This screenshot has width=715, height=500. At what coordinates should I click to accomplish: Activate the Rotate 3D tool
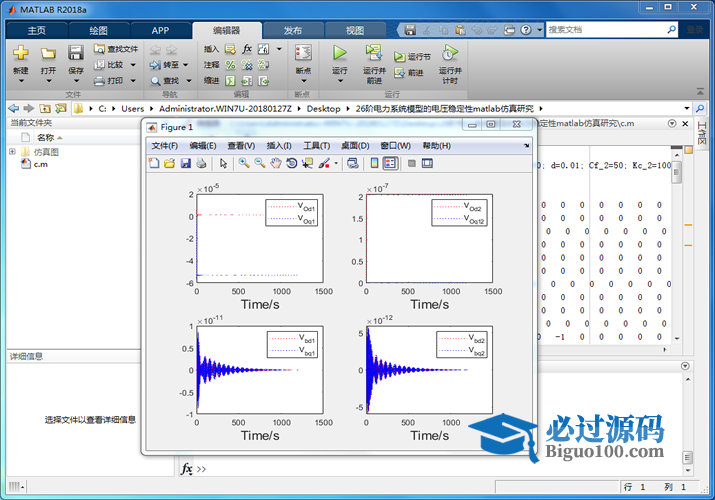(291, 163)
